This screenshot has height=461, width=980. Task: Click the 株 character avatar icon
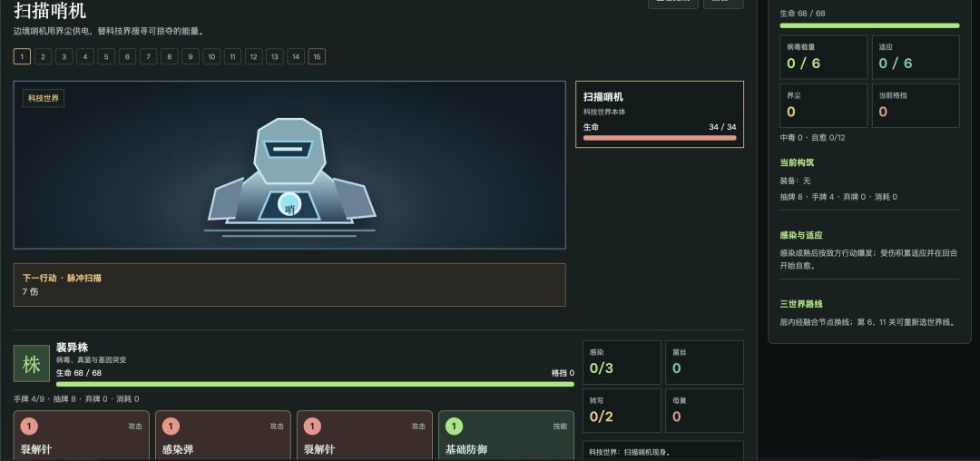[31, 364]
